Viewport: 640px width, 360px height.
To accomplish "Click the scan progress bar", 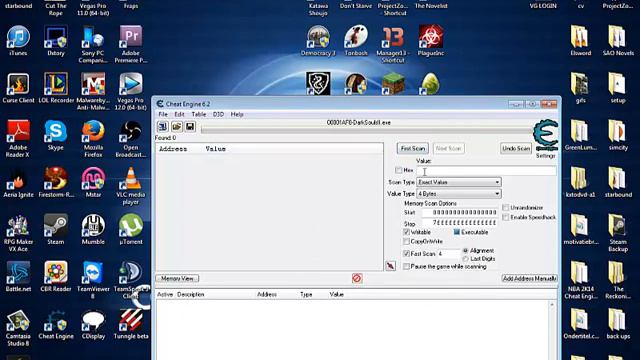I will point(367,130).
